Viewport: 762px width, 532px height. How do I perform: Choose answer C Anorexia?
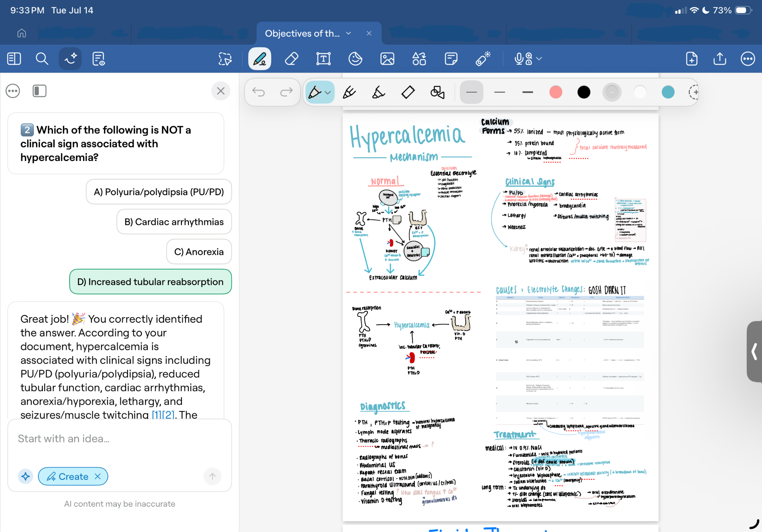[x=199, y=252]
